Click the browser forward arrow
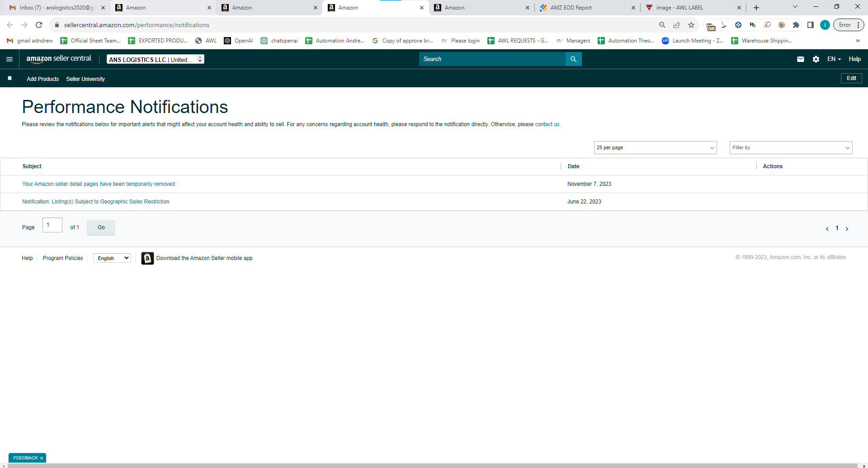The width and height of the screenshot is (868, 468). 24,25
